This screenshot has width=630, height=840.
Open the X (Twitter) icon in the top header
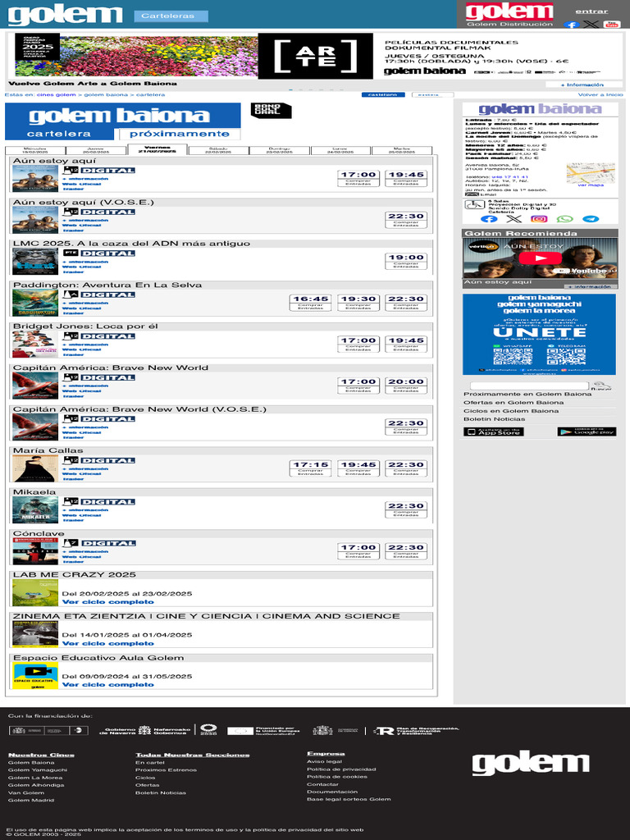591,25
